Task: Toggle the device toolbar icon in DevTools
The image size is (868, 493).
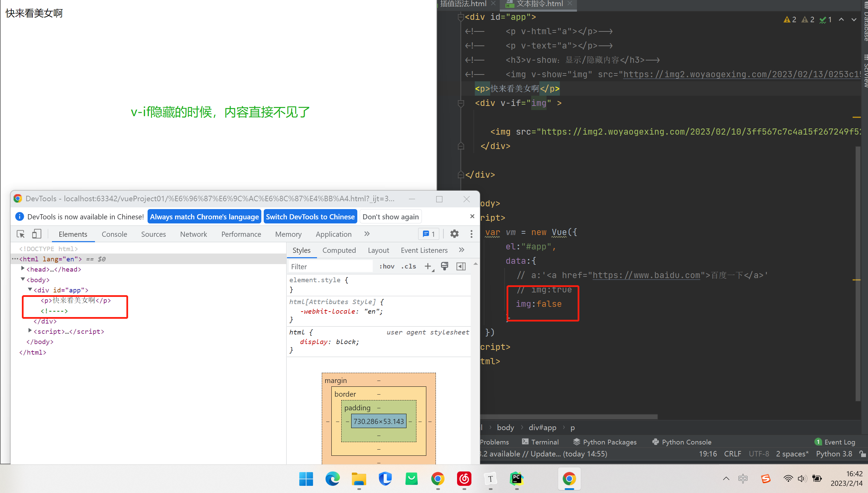Action: click(x=37, y=234)
